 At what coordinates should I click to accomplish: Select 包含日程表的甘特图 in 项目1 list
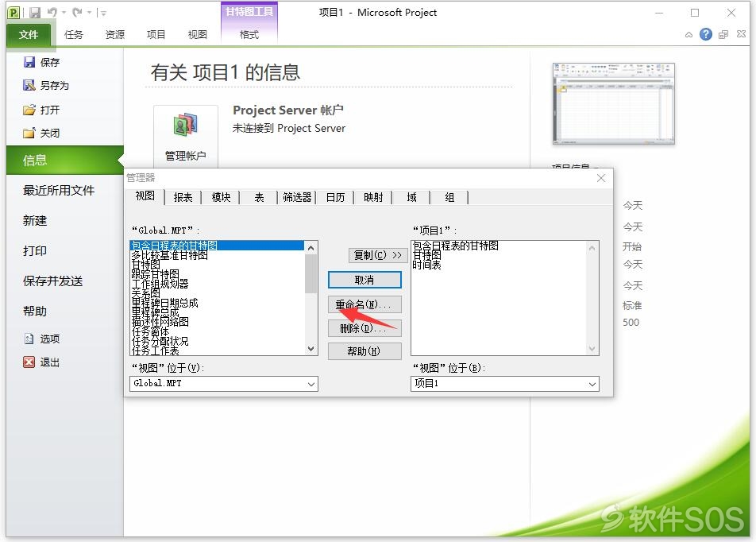point(456,246)
